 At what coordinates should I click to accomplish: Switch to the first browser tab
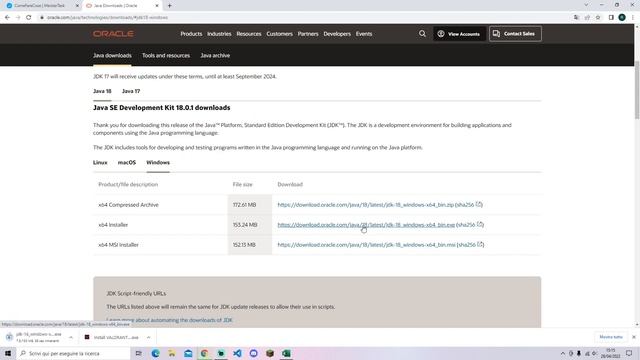[41, 6]
